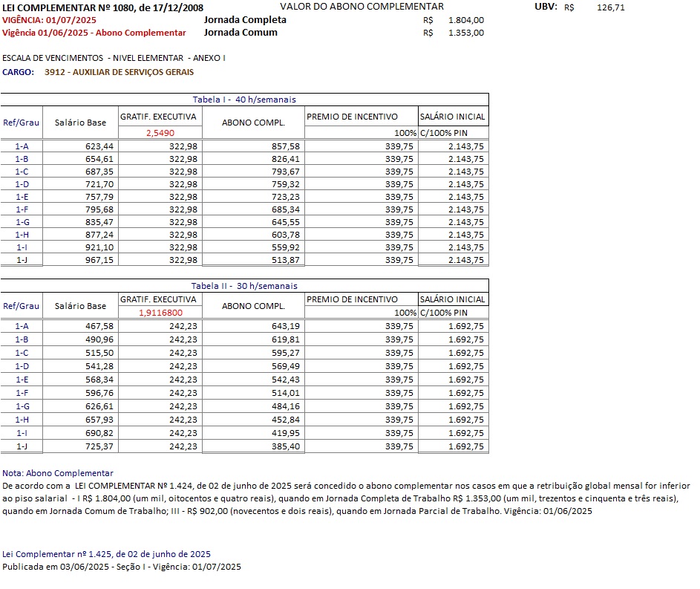Select the UBV value 126,71
This screenshot has height=589, width=700.
(x=611, y=7)
